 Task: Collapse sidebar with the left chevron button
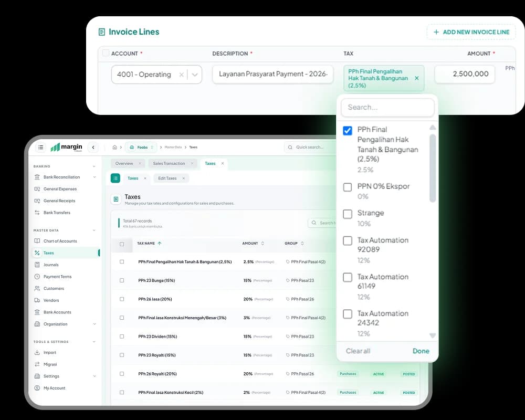pyautogui.click(x=93, y=147)
